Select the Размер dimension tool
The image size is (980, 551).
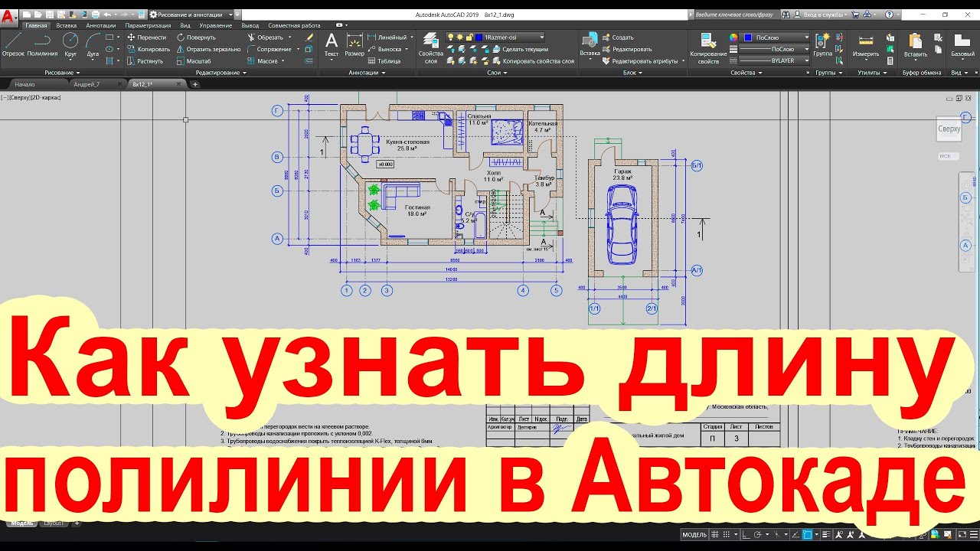(x=354, y=44)
